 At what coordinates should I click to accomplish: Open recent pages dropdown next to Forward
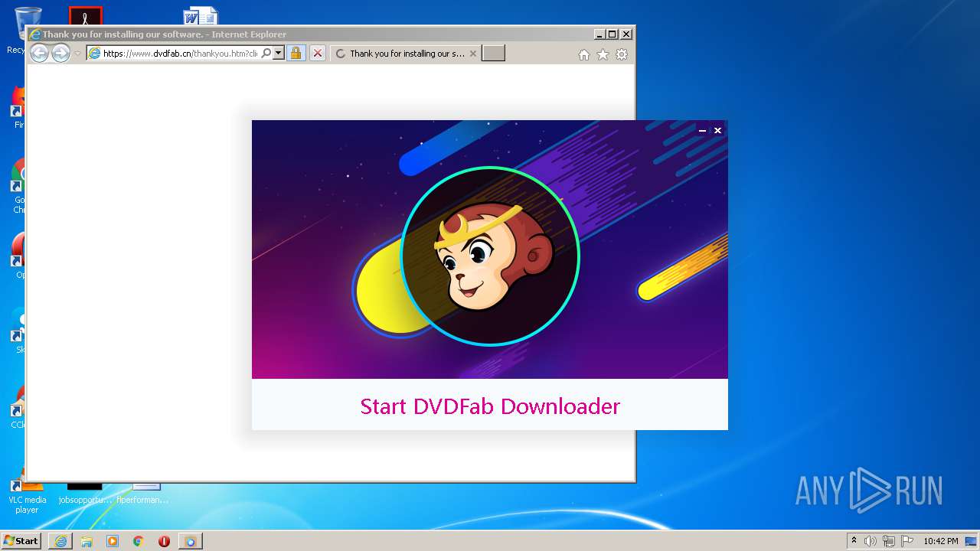tap(77, 54)
